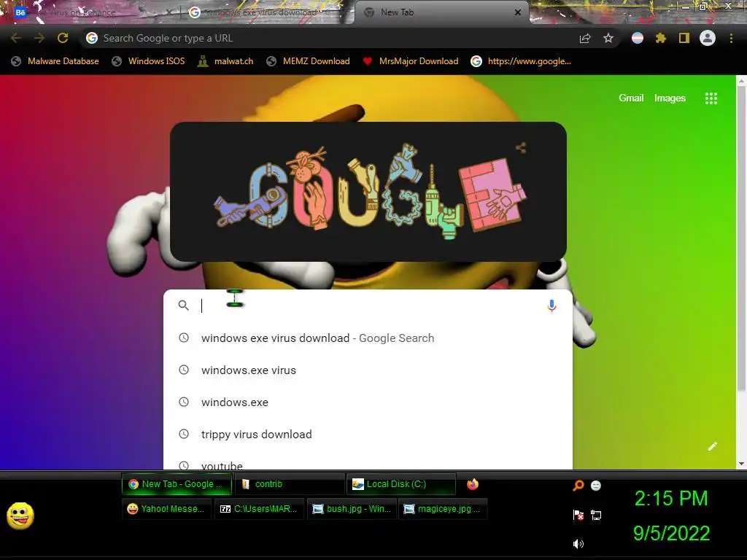Click the grey face tray icon
Viewport: 747px width, 560px height.
pyautogui.click(x=595, y=485)
